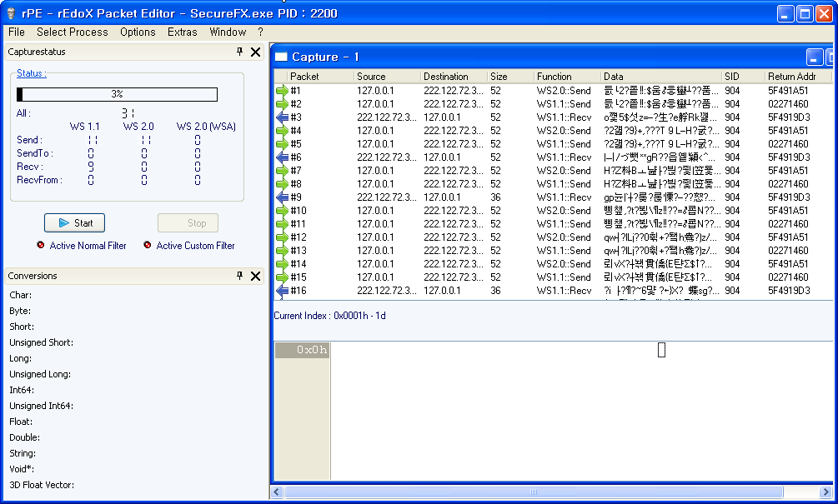Image resolution: width=838 pixels, height=504 pixels.
Task: Open the File menu
Action: coord(17,32)
